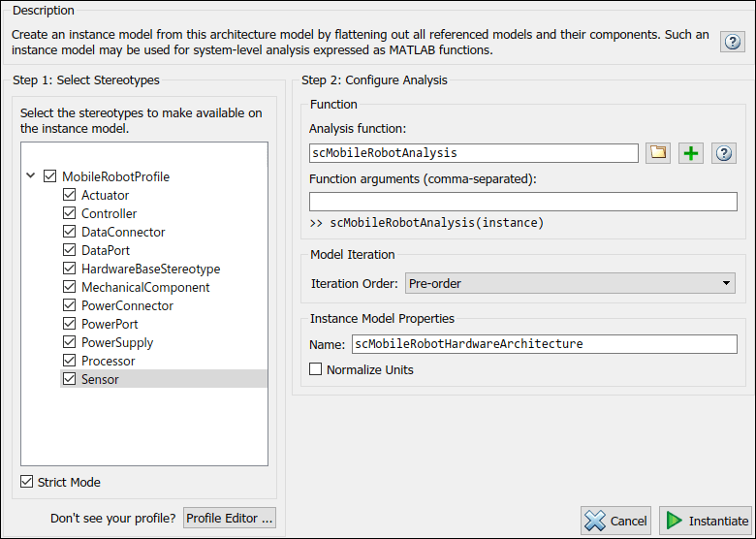The image size is (756, 539).
Task: Browse for analysis function with folder icon
Action: point(658,153)
